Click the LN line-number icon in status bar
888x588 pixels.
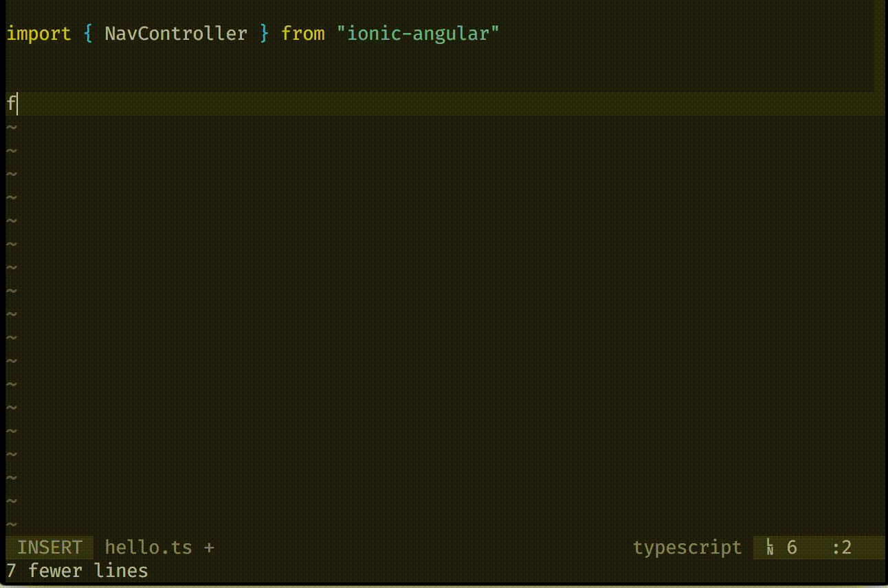point(770,547)
